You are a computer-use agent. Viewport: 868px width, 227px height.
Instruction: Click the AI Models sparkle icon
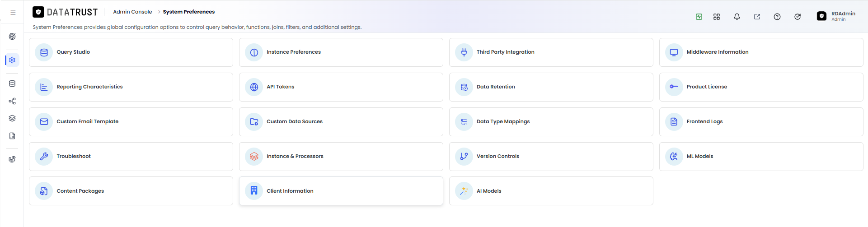[x=464, y=191]
